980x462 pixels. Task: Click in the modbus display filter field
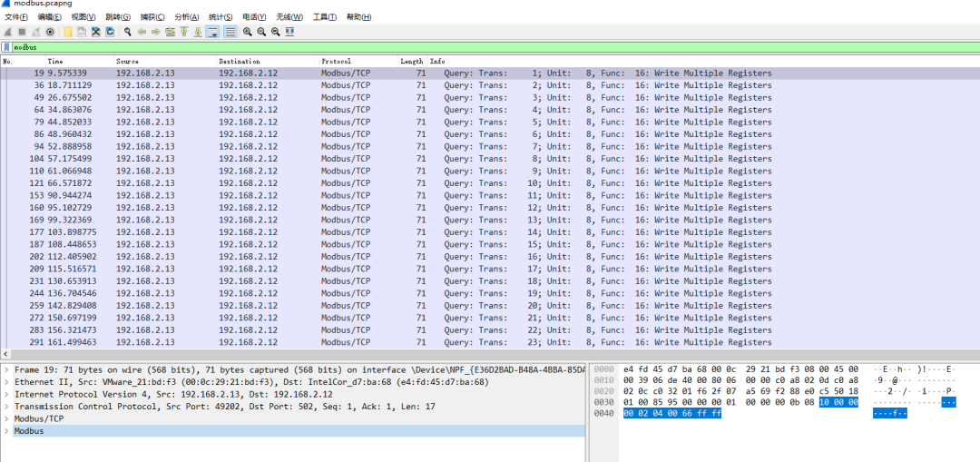(454, 47)
